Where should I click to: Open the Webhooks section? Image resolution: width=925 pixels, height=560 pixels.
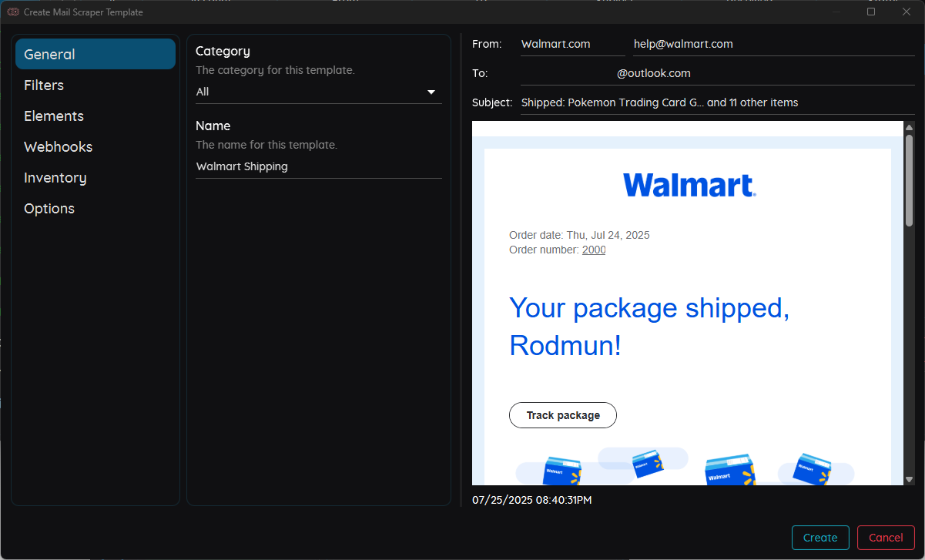58,147
